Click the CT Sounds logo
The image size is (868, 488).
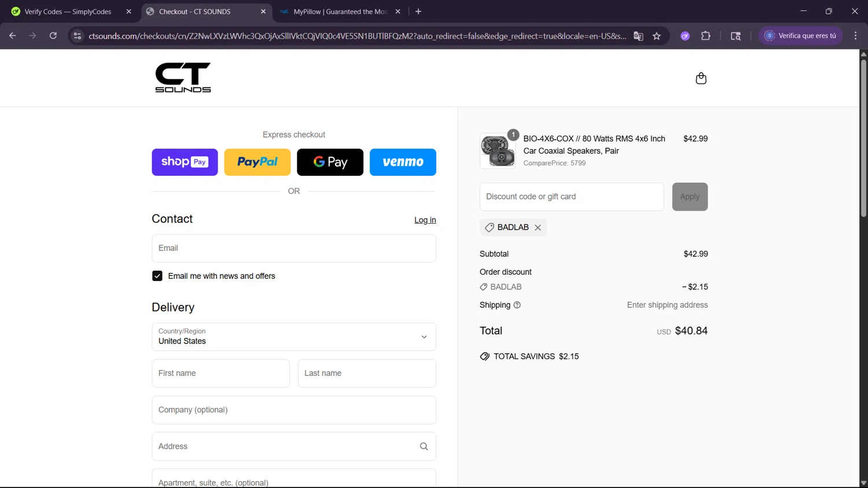[183, 77]
